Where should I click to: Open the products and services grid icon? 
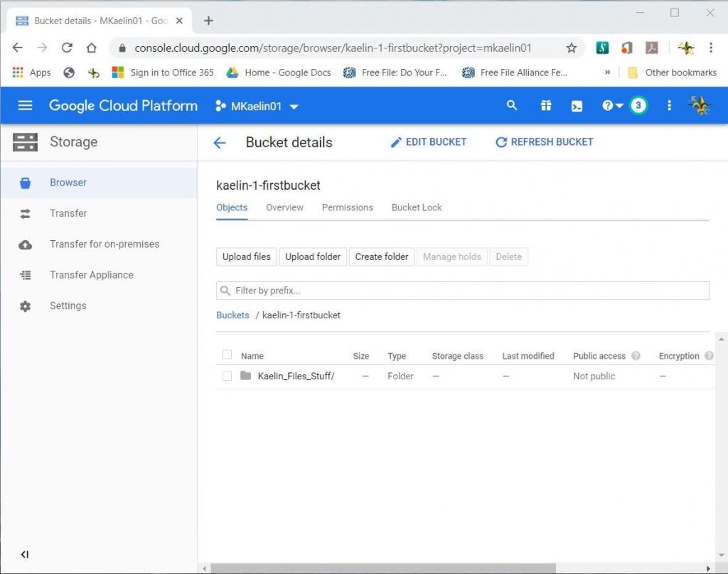[x=545, y=105]
